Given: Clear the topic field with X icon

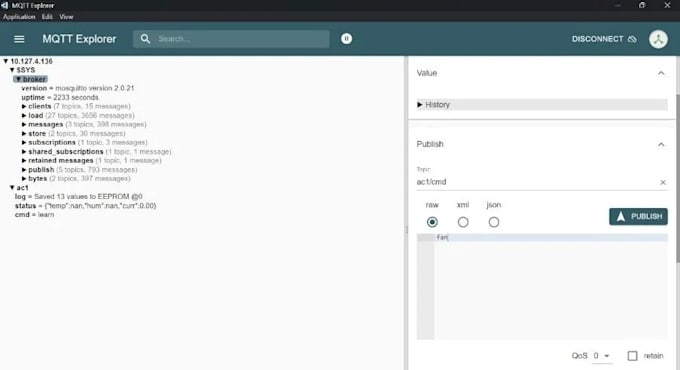Looking at the screenshot, I should [663, 182].
